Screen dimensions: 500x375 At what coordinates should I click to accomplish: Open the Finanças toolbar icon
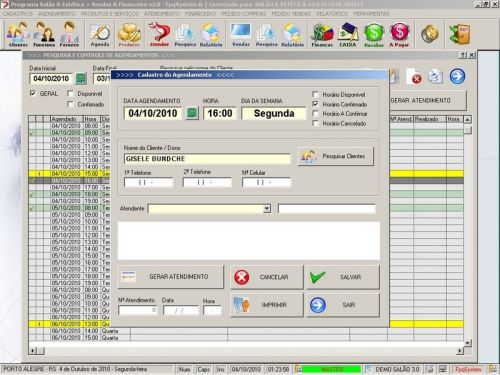pyautogui.click(x=322, y=34)
